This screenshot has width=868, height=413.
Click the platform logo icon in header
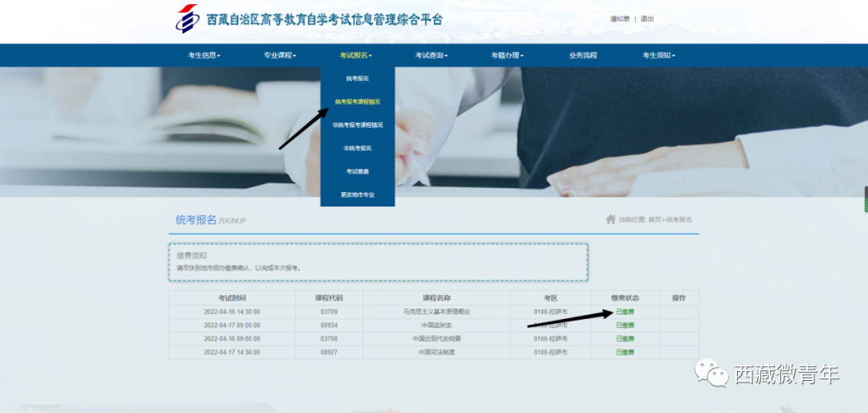click(186, 18)
